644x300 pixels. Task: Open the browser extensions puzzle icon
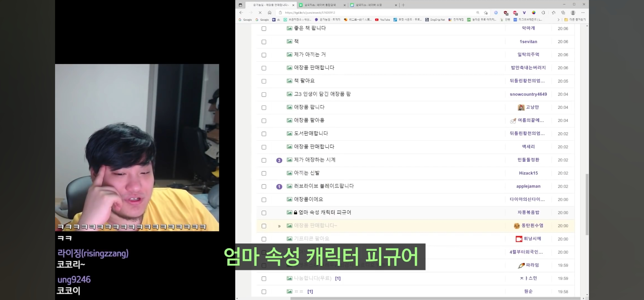click(x=543, y=12)
